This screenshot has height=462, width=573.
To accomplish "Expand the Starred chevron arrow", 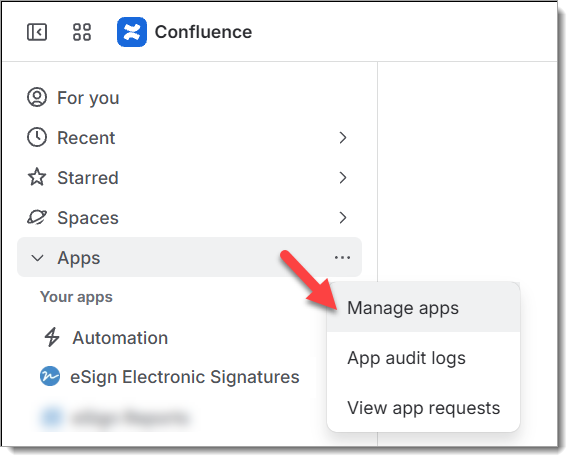I will (x=342, y=178).
